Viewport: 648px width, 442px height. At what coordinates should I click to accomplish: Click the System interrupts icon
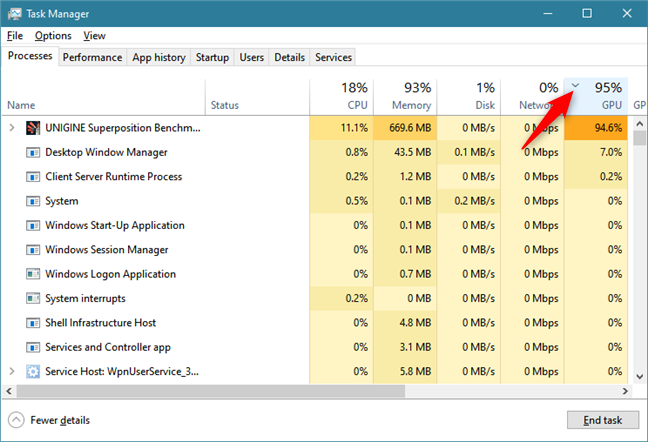click(x=33, y=298)
